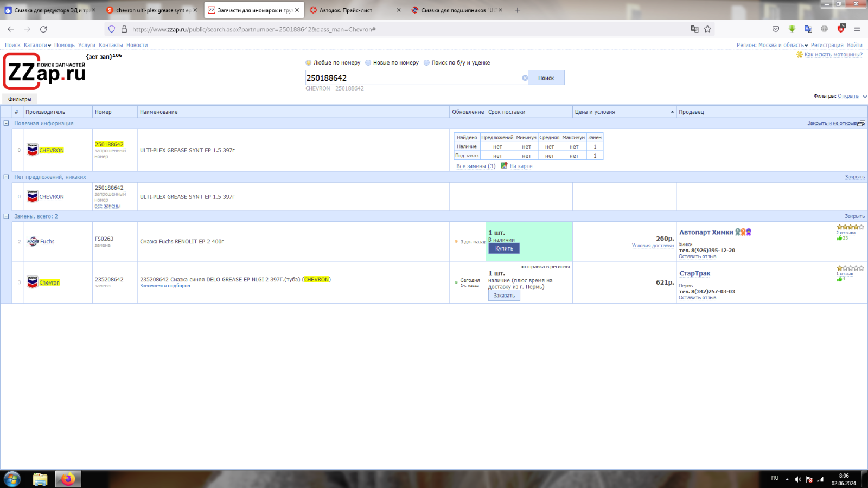The width and height of the screenshot is (868, 488).
Task: Open the Каталоги dropdown menu
Action: pos(37,46)
